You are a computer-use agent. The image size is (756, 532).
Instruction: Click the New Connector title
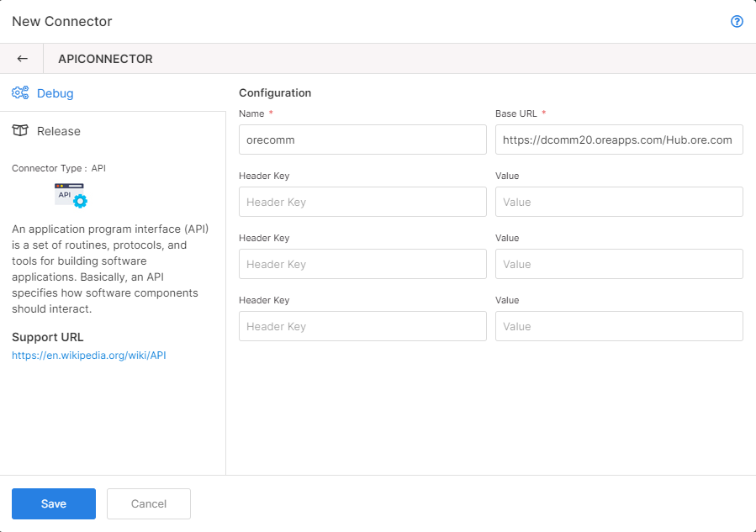61,21
